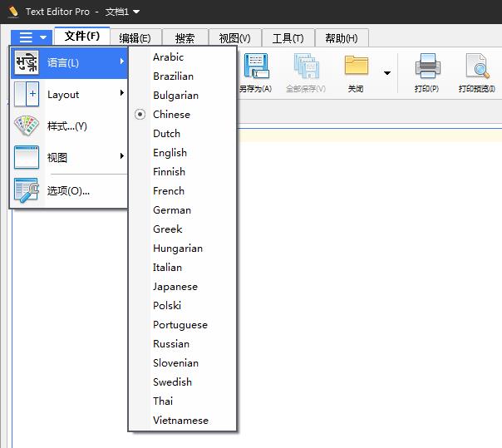
Task: Switch to the Tools (工具) tab
Action: tap(288, 38)
